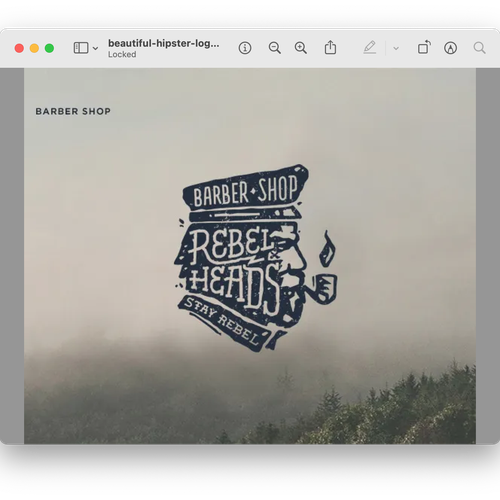Enter full screen with green button
Image resolution: width=500 pixels, height=500 pixels.
(x=49, y=48)
